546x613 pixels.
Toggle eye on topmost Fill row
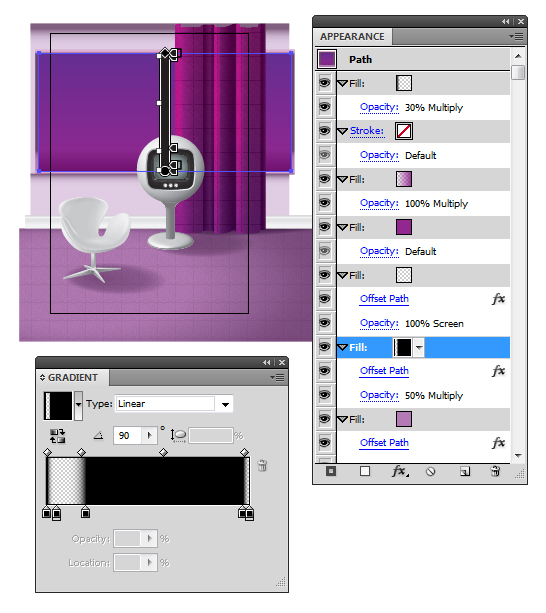324,83
